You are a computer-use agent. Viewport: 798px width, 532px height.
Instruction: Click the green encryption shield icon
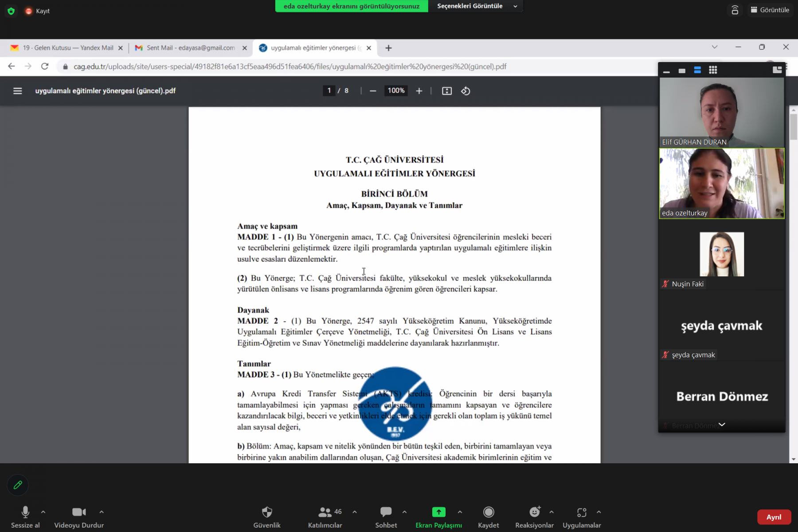click(x=11, y=11)
